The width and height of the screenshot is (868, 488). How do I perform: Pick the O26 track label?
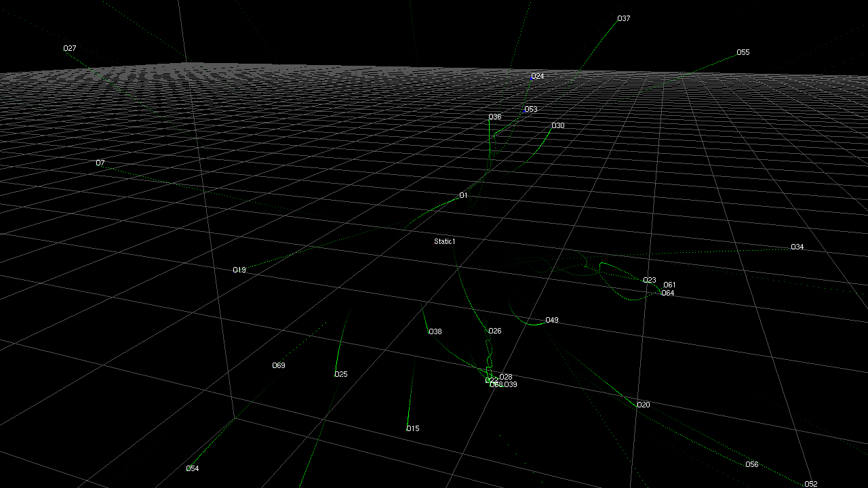point(495,331)
